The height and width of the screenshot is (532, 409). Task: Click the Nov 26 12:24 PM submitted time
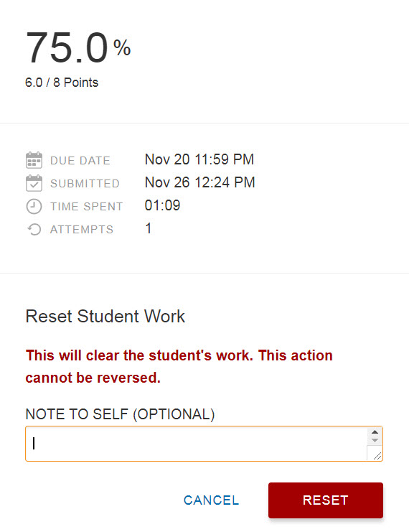(199, 182)
